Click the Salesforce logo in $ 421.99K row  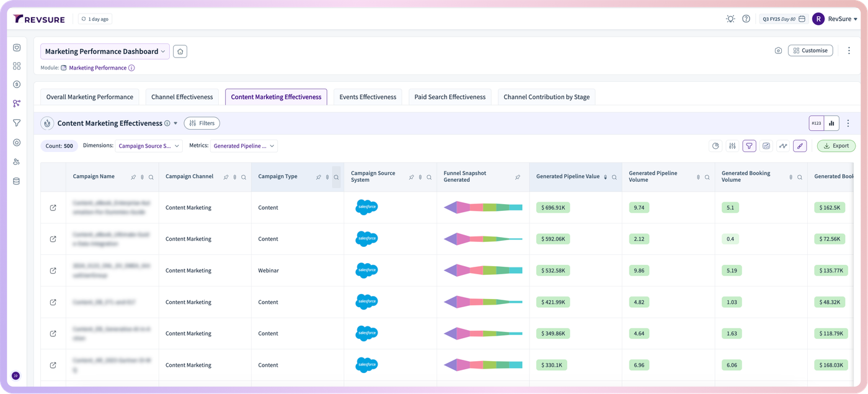(366, 302)
